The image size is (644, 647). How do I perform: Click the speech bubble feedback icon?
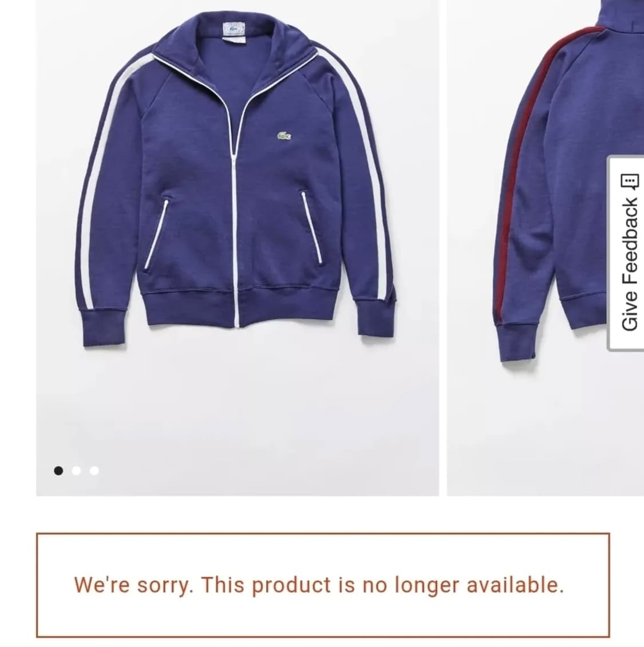point(630,182)
